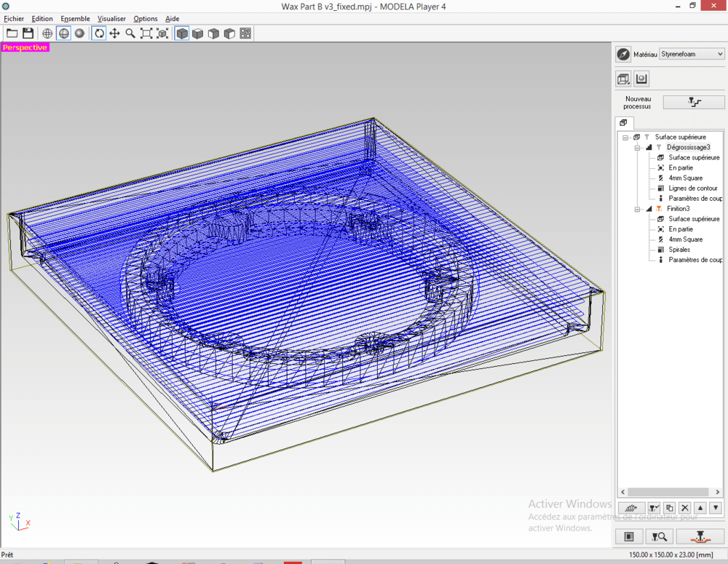Select the process list tab icon
This screenshot has width=728, height=564.
(624, 122)
